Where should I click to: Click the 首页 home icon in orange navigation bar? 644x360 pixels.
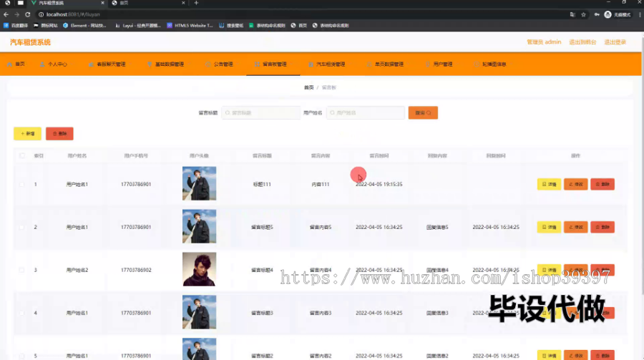click(x=10, y=64)
